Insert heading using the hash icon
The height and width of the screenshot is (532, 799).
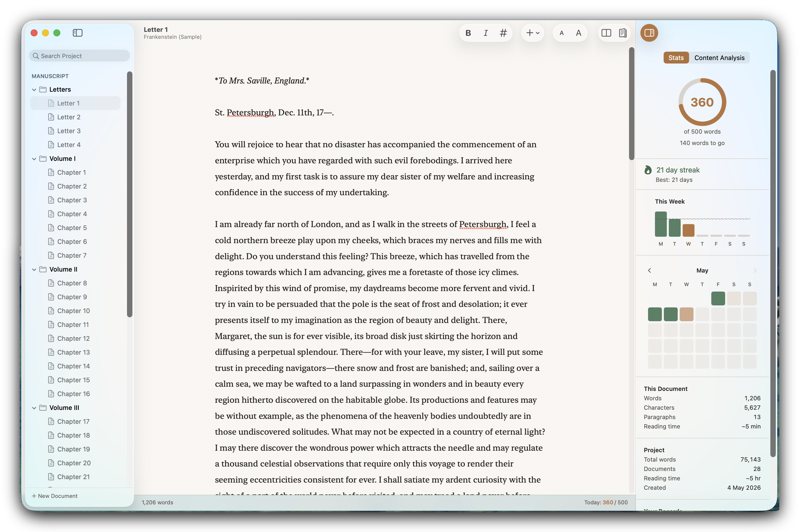(503, 33)
